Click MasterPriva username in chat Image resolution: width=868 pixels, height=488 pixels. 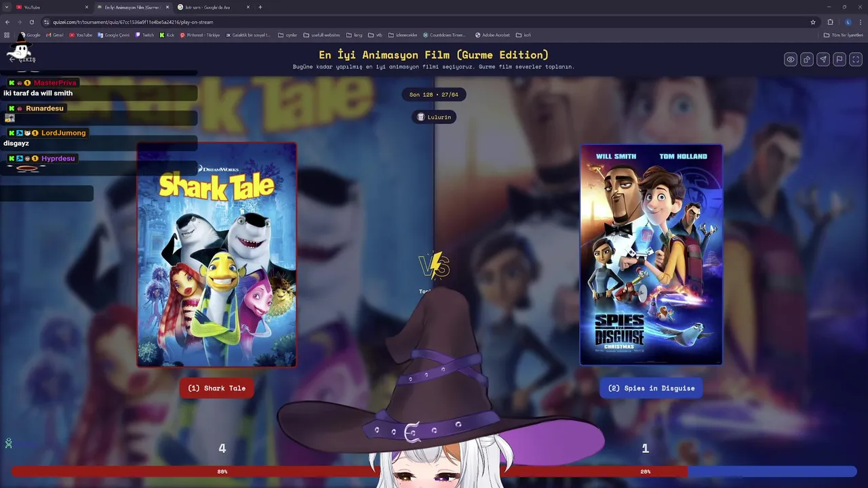[55, 83]
